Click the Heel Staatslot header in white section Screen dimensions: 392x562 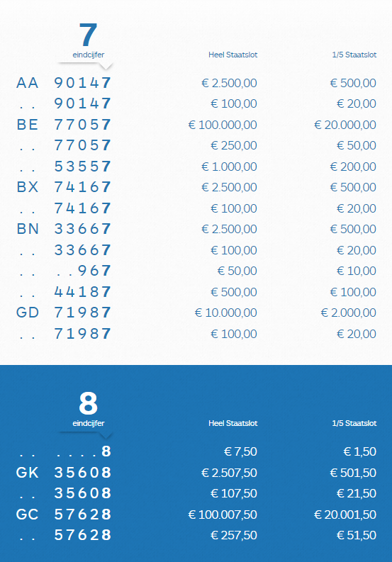pos(233,55)
